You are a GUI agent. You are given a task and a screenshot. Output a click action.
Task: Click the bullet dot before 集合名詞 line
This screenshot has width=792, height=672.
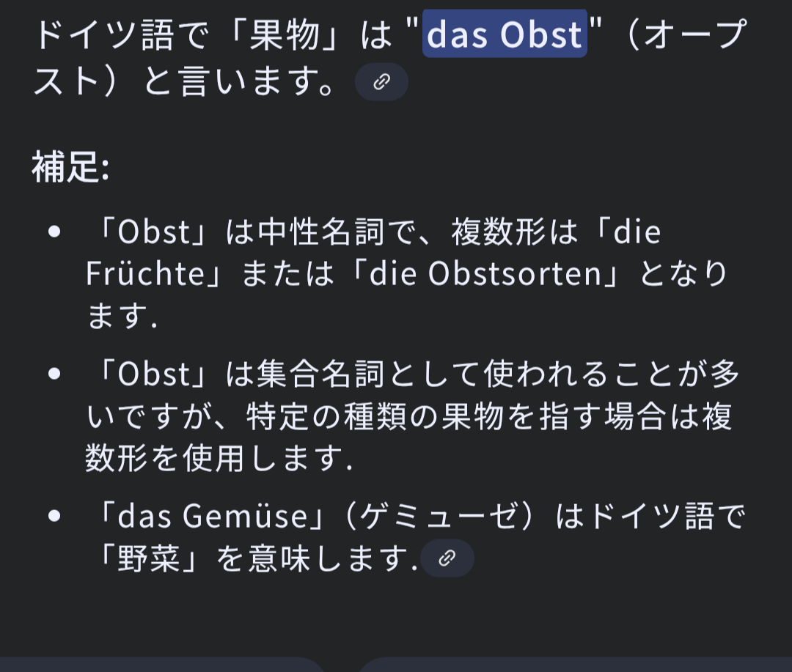[x=54, y=374]
